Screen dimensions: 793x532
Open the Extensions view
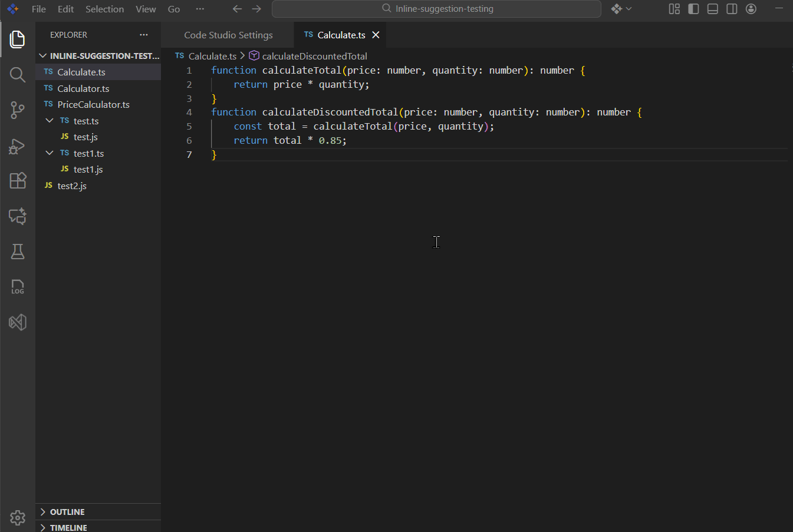[x=18, y=180]
